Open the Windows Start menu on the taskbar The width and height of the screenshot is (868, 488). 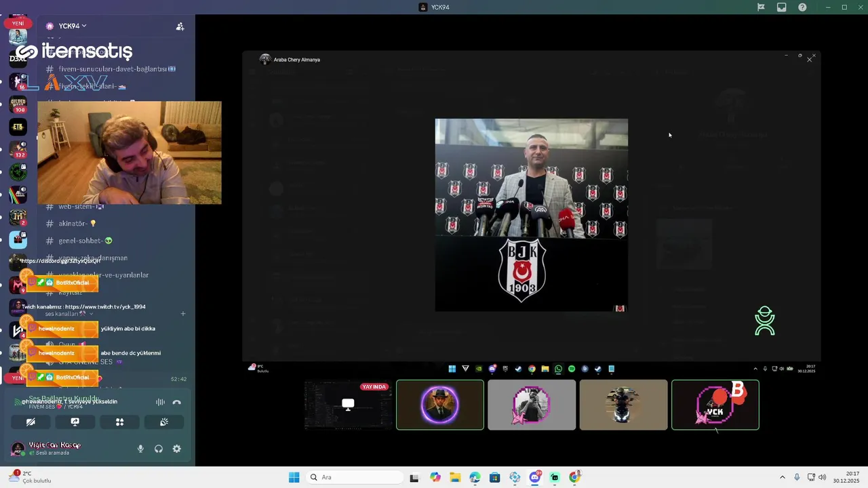coord(294,477)
